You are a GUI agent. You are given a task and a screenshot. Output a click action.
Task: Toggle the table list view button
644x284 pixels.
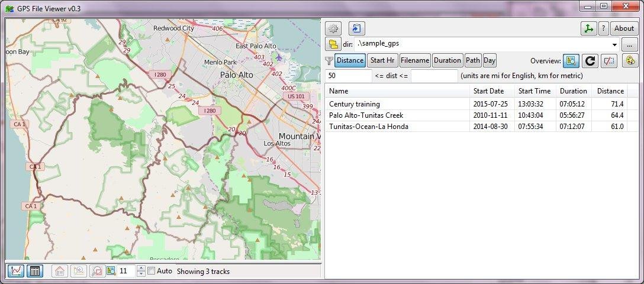coord(35,271)
